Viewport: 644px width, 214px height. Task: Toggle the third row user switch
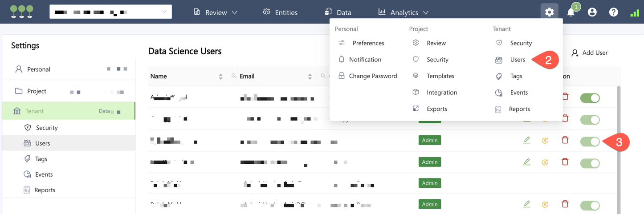(590, 141)
